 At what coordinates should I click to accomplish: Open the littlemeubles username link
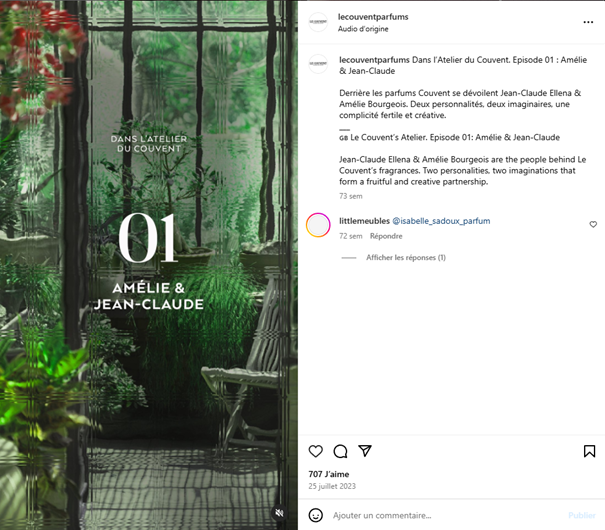[364, 221]
